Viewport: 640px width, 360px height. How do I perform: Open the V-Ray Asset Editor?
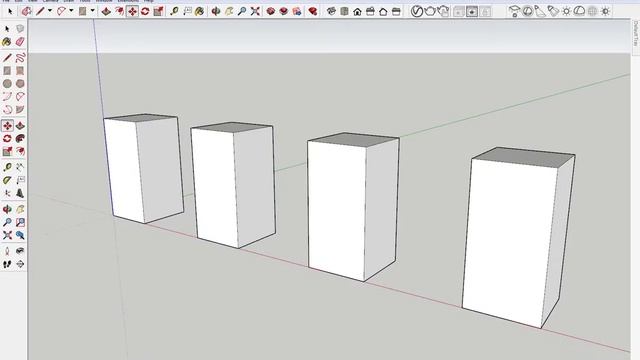point(416,11)
